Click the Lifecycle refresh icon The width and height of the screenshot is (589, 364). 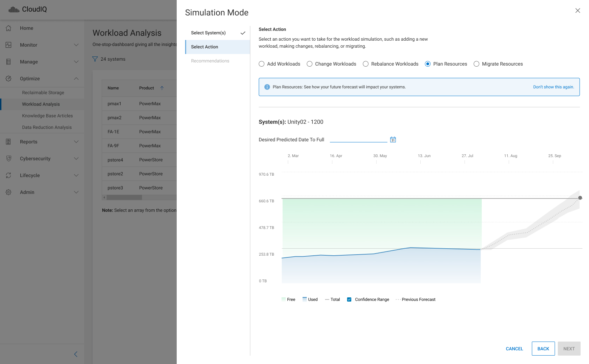click(x=9, y=175)
